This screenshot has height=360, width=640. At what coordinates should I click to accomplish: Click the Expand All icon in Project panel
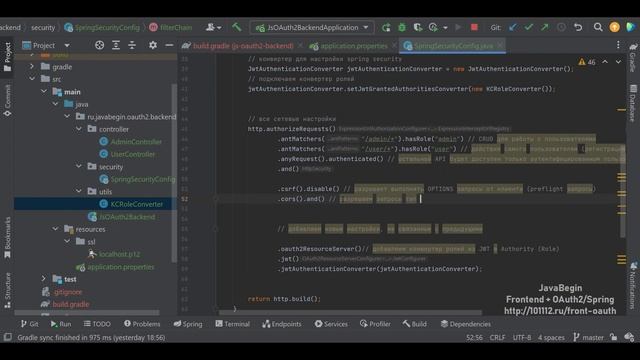(116, 45)
